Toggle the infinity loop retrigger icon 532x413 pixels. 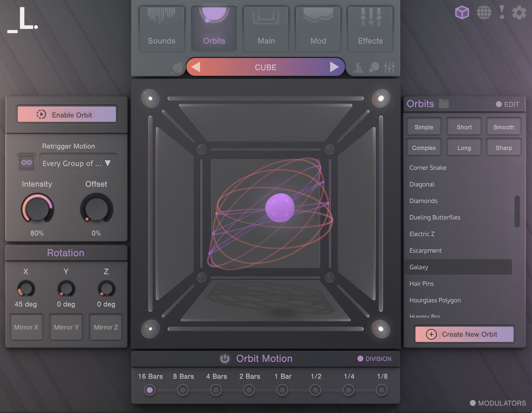[x=27, y=163]
